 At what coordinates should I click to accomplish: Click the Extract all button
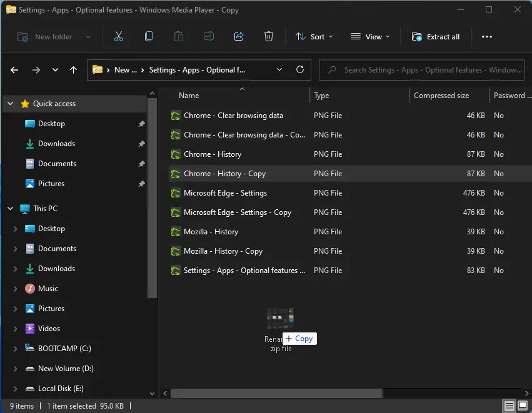[x=436, y=37]
